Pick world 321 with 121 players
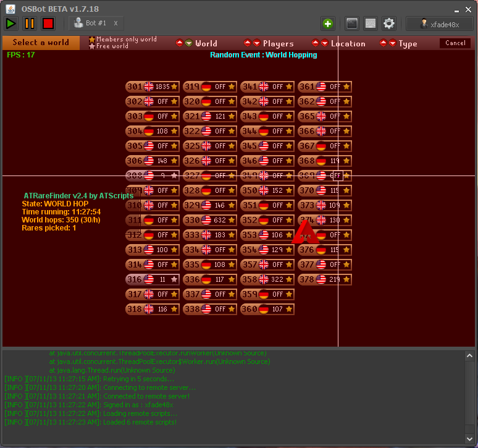Viewport: 478px width, 448px height. point(210,116)
